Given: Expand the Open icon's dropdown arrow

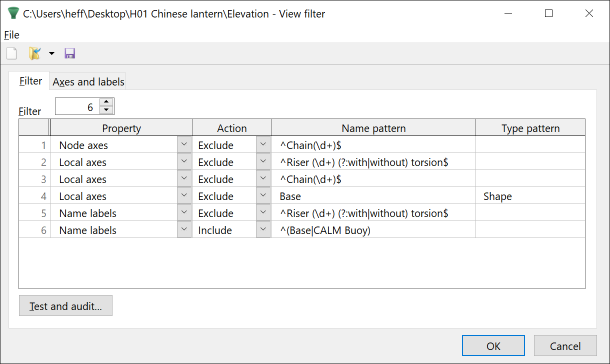Looking at the screenshot, I should [x=51, y=53].
